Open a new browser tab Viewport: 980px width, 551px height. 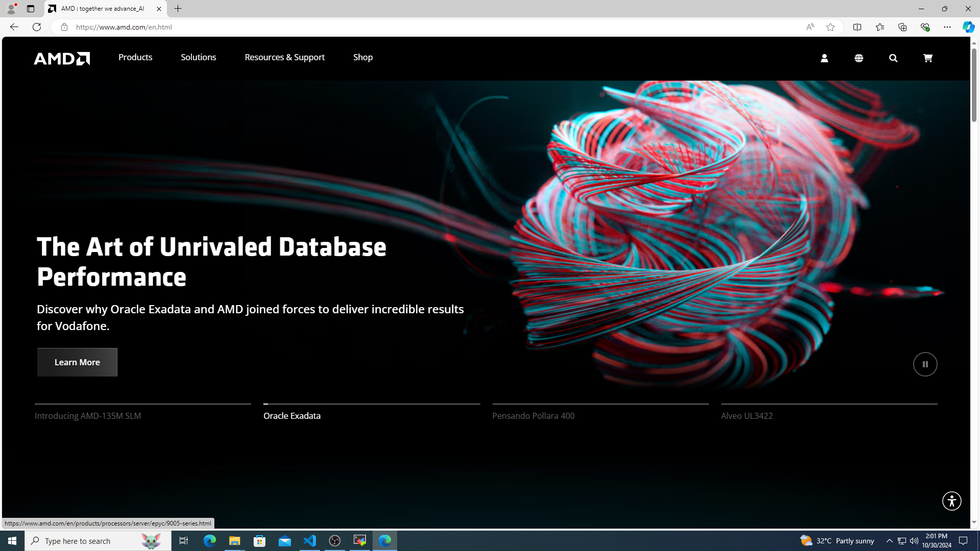pos(178,9)
